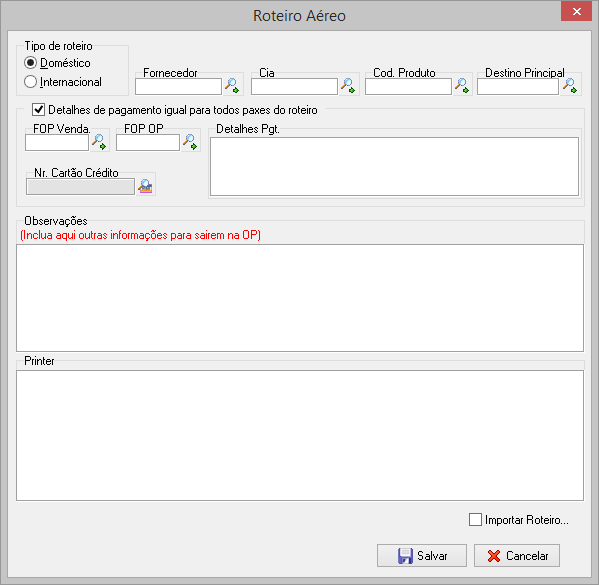599x585 pixels.
Task: Enable Importar Roteiro checkbox
Action: (x=475, y=520)
